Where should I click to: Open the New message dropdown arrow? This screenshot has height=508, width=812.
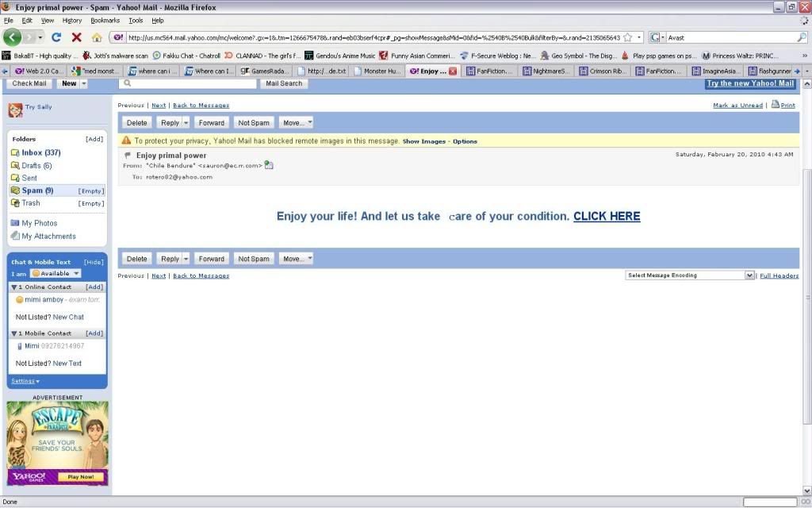coord(84,83)
